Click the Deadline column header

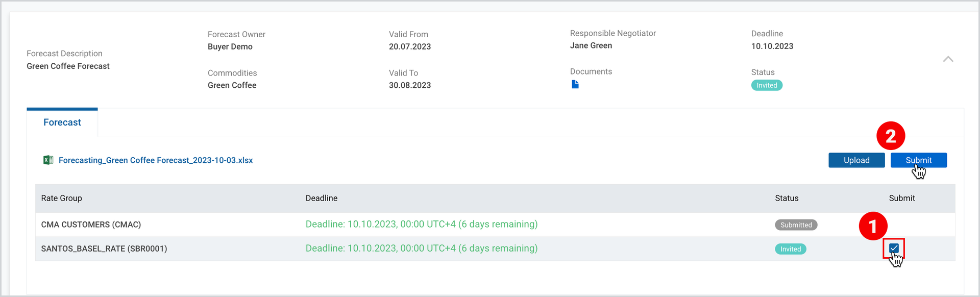point(322,198)
